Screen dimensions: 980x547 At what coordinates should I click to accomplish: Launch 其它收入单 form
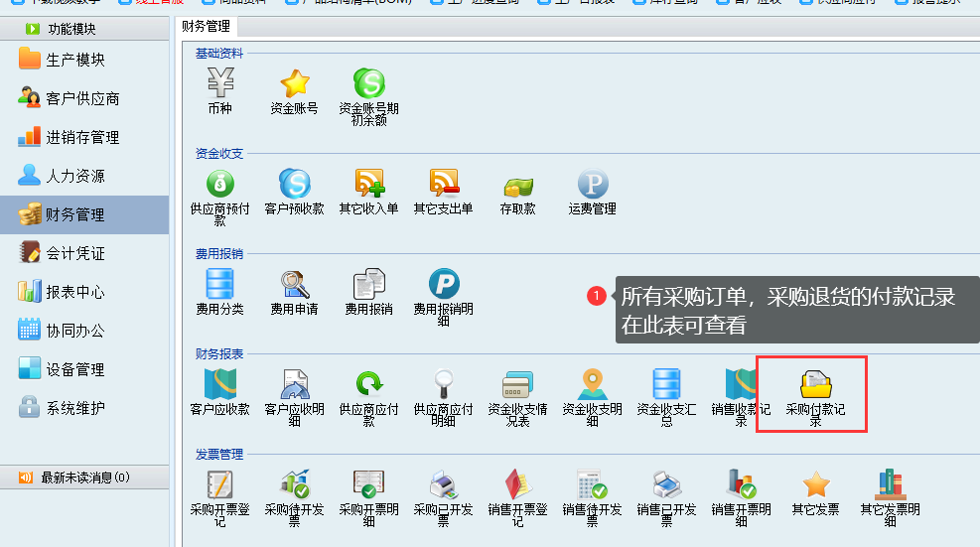(368, 185)
